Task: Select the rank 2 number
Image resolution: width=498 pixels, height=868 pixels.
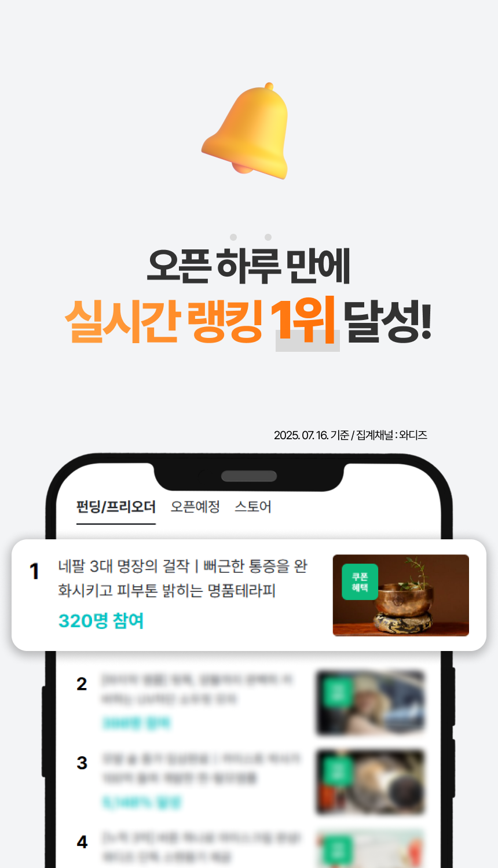Action: pos(82,684)
